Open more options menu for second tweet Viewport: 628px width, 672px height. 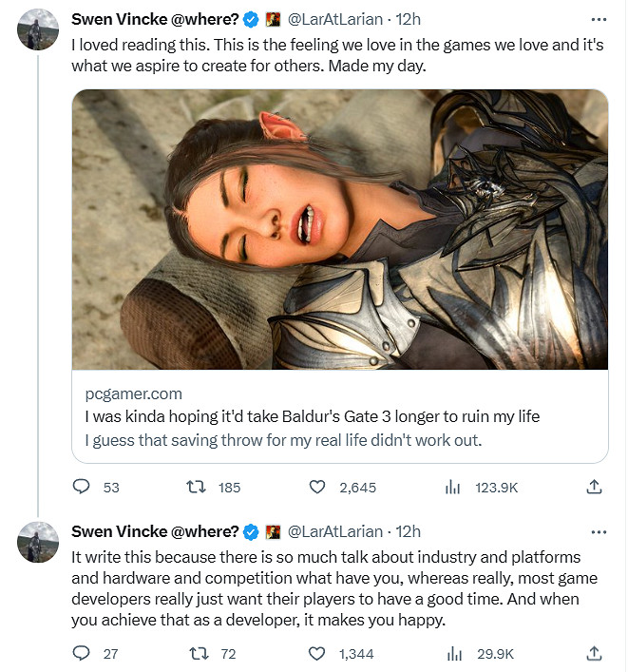(x=598, y=531)
